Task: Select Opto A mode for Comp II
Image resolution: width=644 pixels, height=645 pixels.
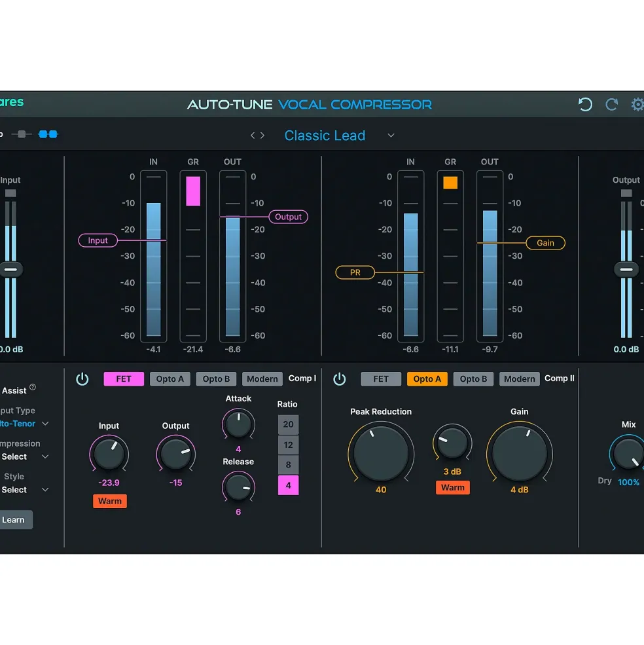Action: click(x=427, y=379)
